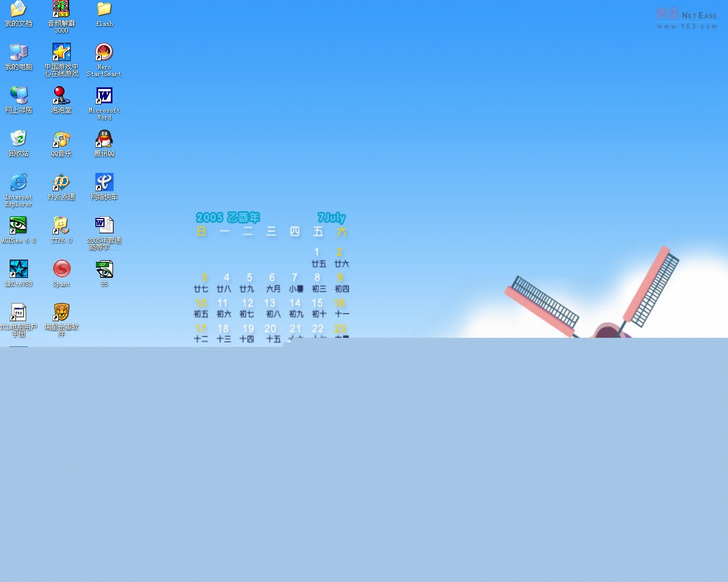Image resolution: width=728 pixels, height=582 pixels.
Task: Select the ACDSee 6.0 shortcut
Action: click(x=18, y=226)
